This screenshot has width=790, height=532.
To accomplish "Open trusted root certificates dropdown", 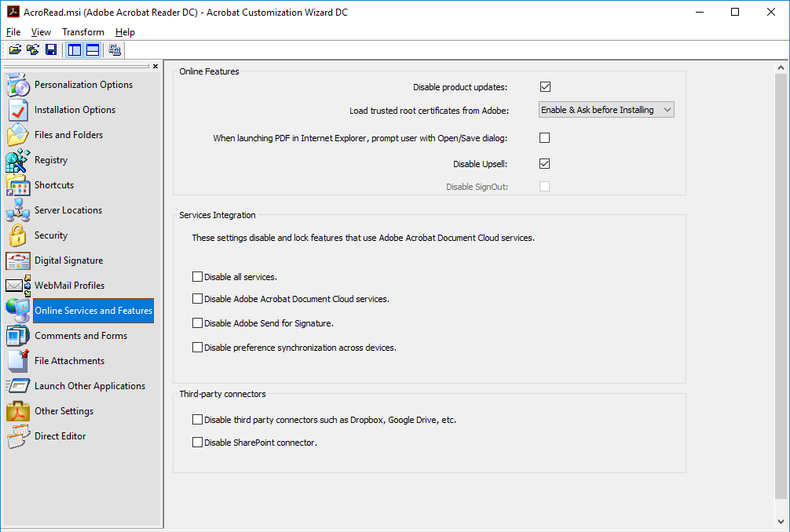I will pyautogui.click(x=606, y=110).
